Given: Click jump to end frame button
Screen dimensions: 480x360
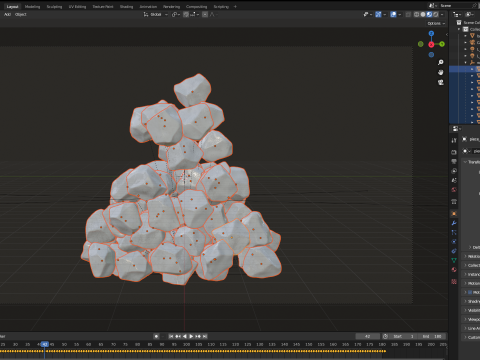Looking at the screenshot, I should [x=205, y=336].
